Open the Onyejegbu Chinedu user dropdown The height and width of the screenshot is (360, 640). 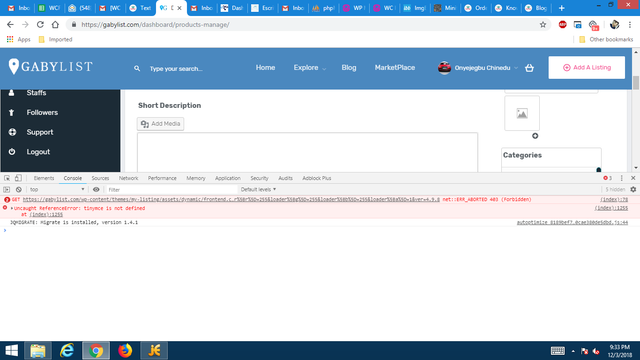coord(478,68)
